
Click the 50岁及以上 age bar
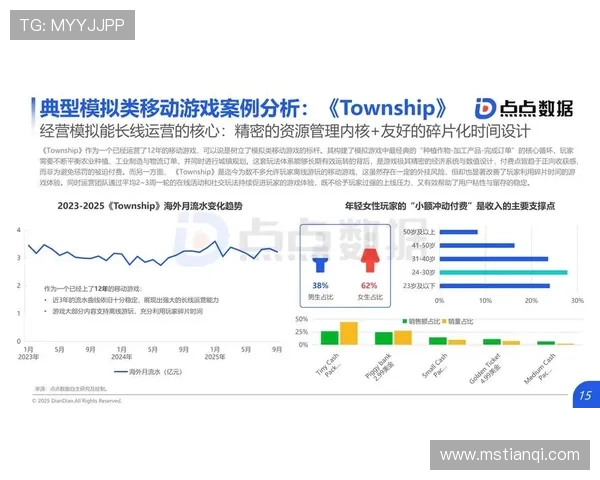point(458,232)
